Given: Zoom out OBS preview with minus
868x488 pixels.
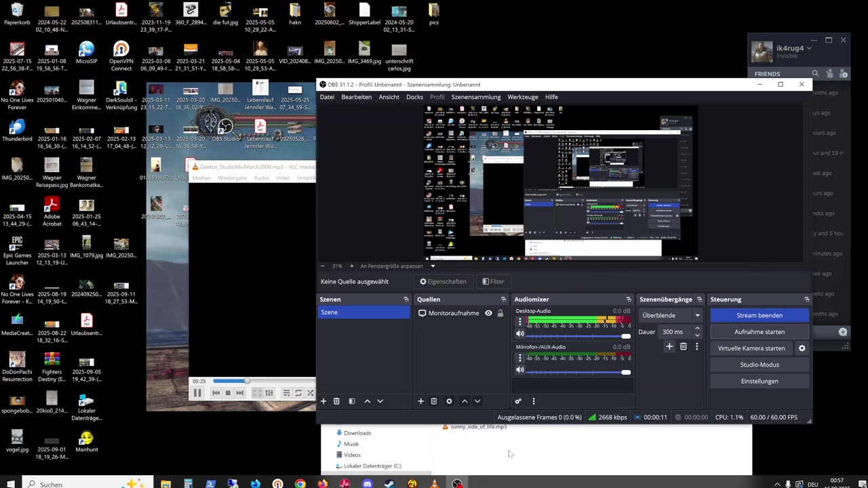Looking at the screenshot, I should (323, 266).
